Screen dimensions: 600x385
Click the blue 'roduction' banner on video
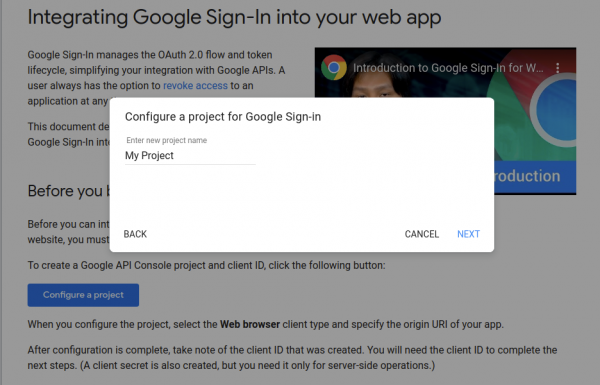point(535,177)
